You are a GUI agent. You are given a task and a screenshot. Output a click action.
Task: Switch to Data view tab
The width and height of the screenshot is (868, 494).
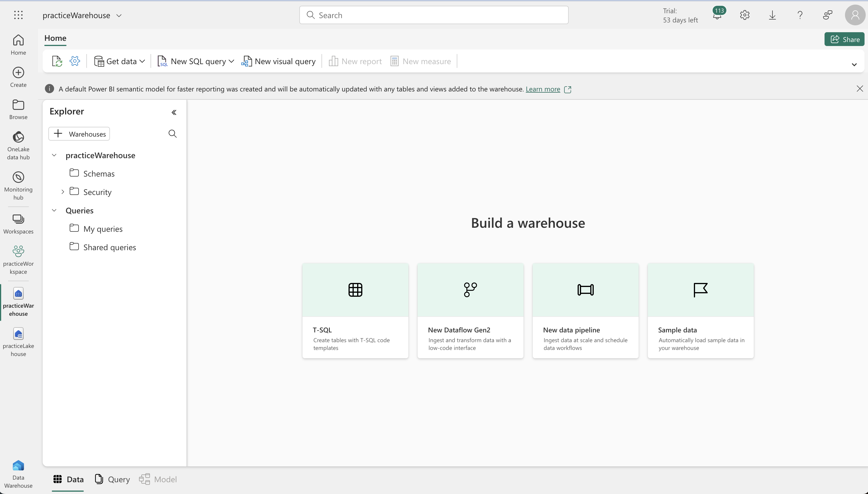68,479
